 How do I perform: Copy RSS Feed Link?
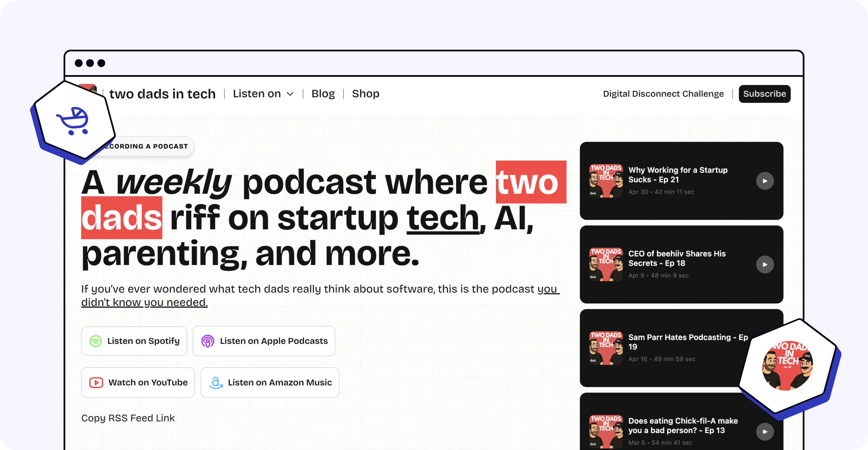(128, 418)
